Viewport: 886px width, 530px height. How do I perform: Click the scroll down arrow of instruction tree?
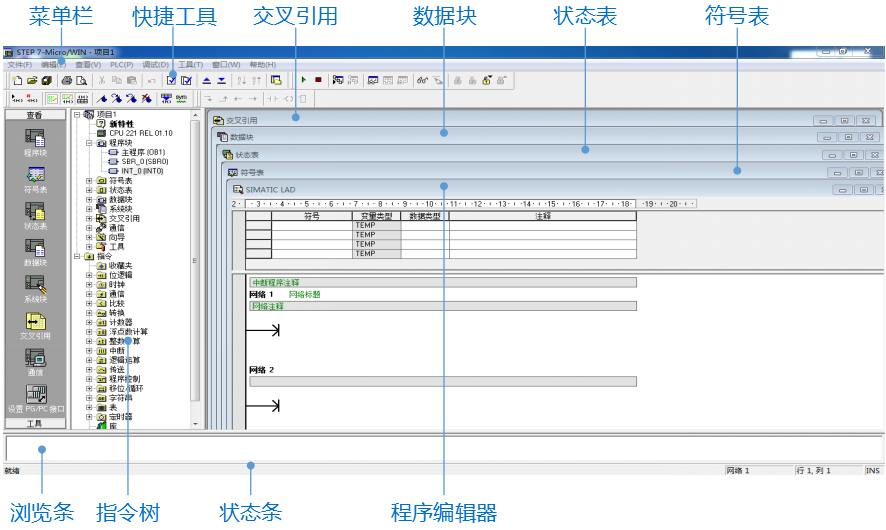pos(196,424)
